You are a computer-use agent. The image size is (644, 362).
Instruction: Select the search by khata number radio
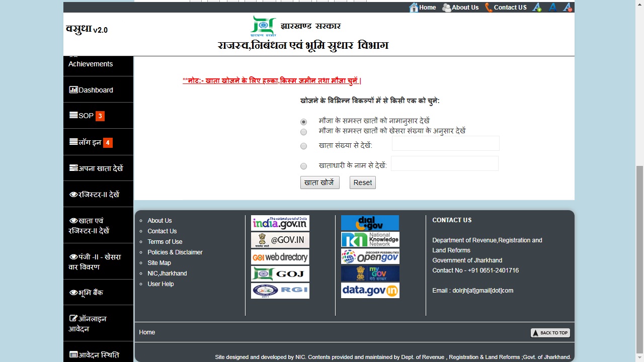pos(303,146)
